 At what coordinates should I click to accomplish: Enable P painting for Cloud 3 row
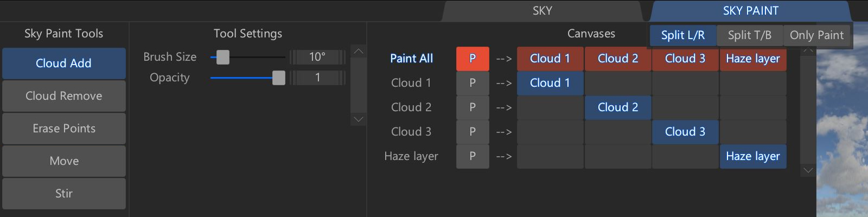[473, 132]
